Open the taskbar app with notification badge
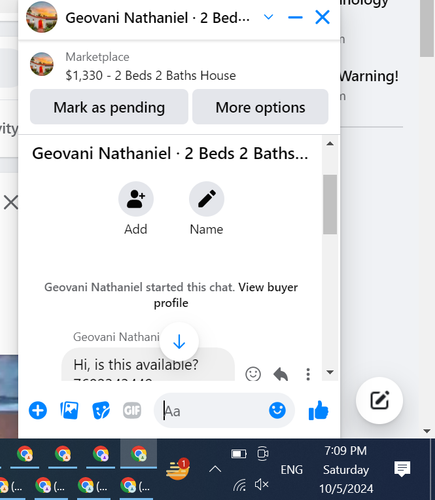The width and height of the screenshot is (435, 500). (x=178, y=469)
